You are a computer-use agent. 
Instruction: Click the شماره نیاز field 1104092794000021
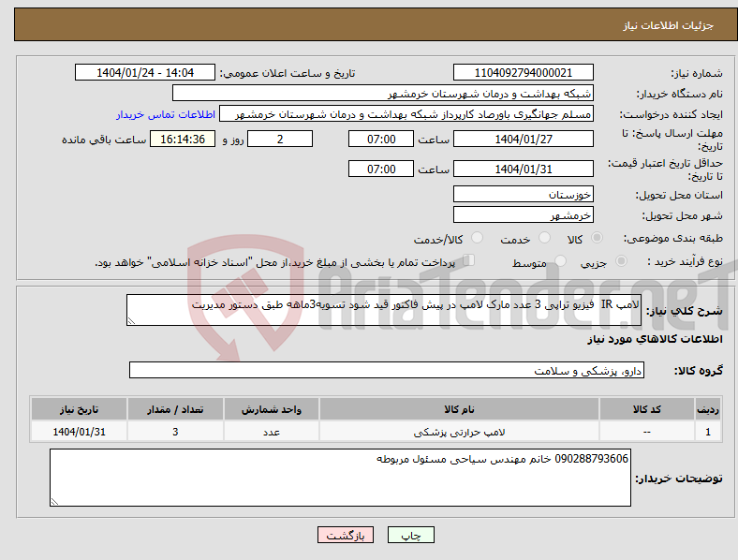coord(523,72)
